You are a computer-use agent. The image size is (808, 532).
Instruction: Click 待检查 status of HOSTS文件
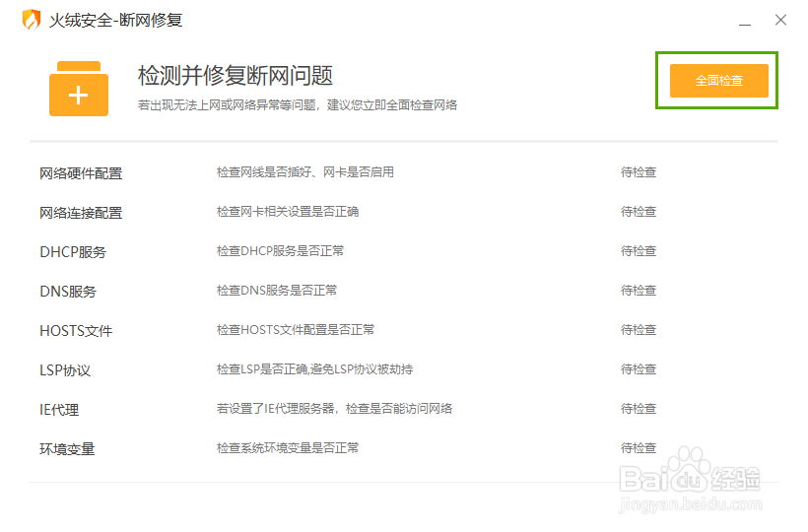(639, 330)
